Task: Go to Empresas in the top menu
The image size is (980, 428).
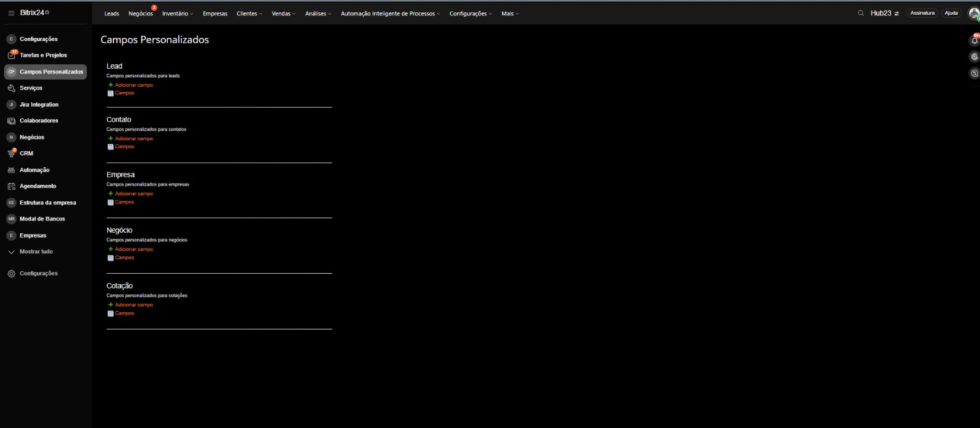Action: (215, 13)
